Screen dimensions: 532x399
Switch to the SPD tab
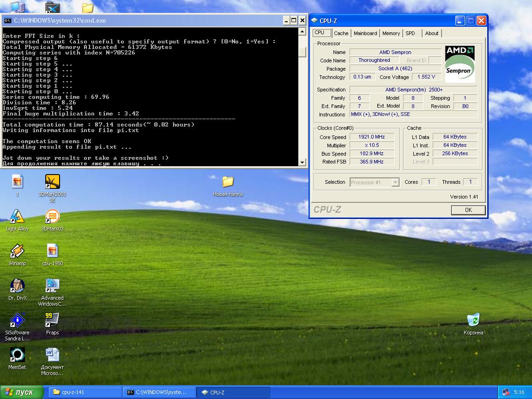coord(410,33)
